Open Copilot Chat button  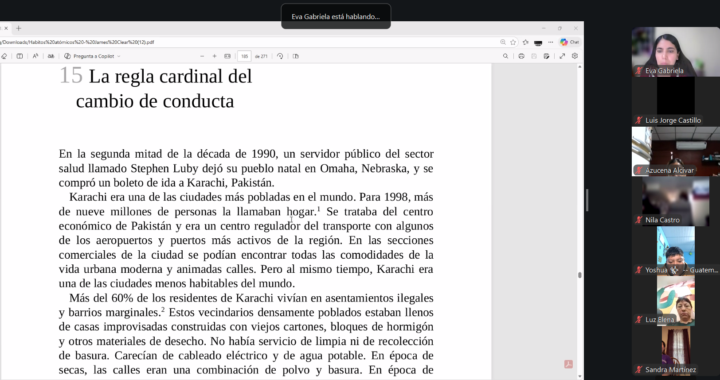(x=569, y=42)
